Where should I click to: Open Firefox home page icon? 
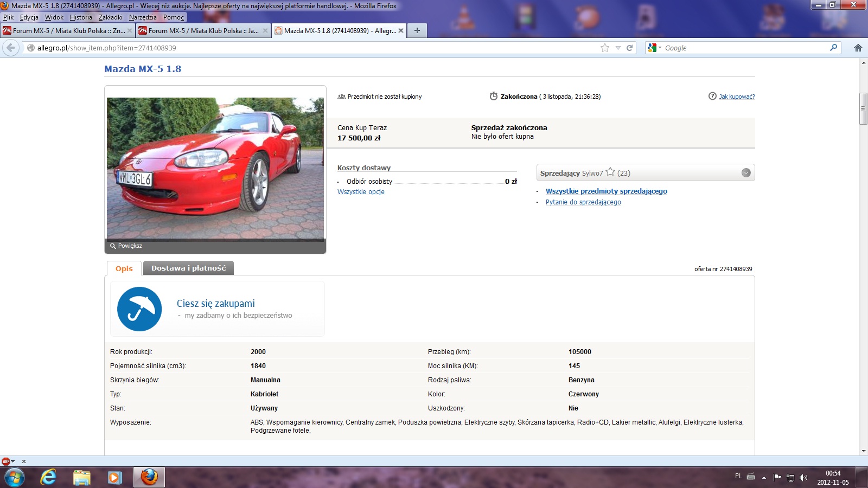click(x=858, y=48)
